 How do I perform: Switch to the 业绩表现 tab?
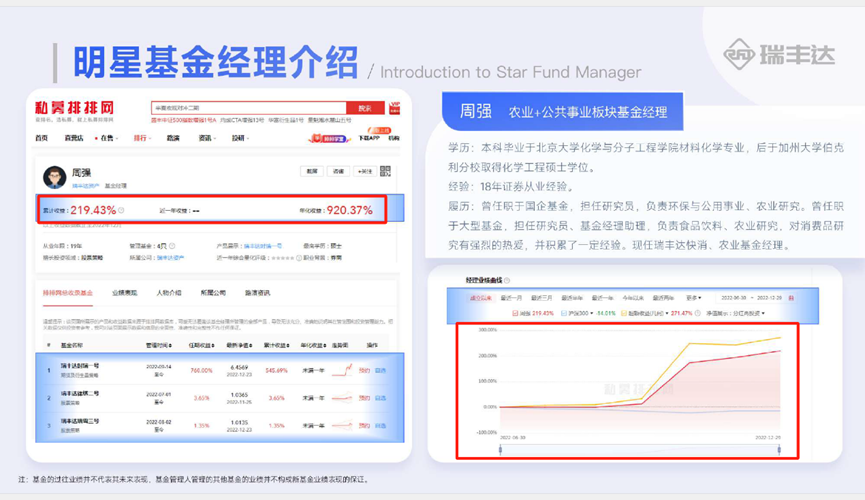click(125, 293)
